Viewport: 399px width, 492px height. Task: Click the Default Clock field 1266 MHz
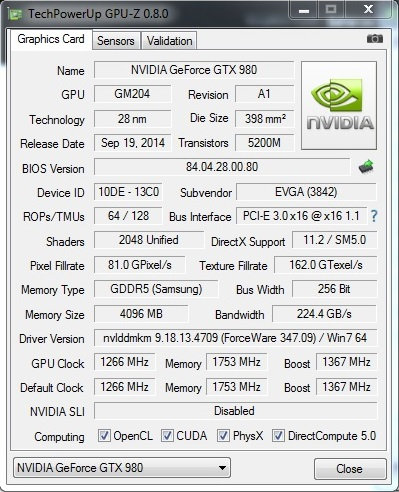point(124,387)
